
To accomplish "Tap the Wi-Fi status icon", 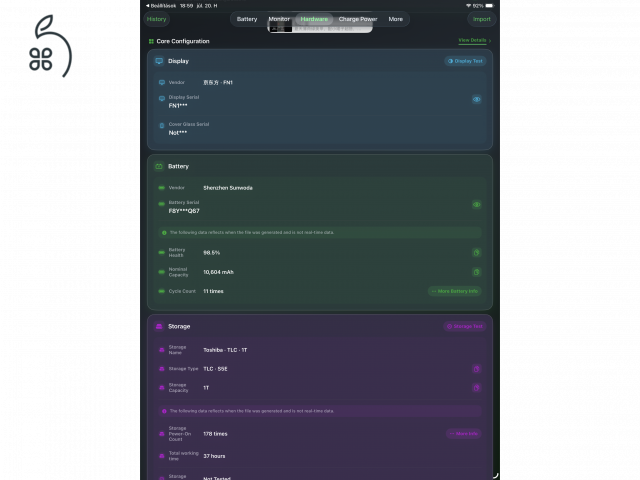I will click(x=468, y=6).
